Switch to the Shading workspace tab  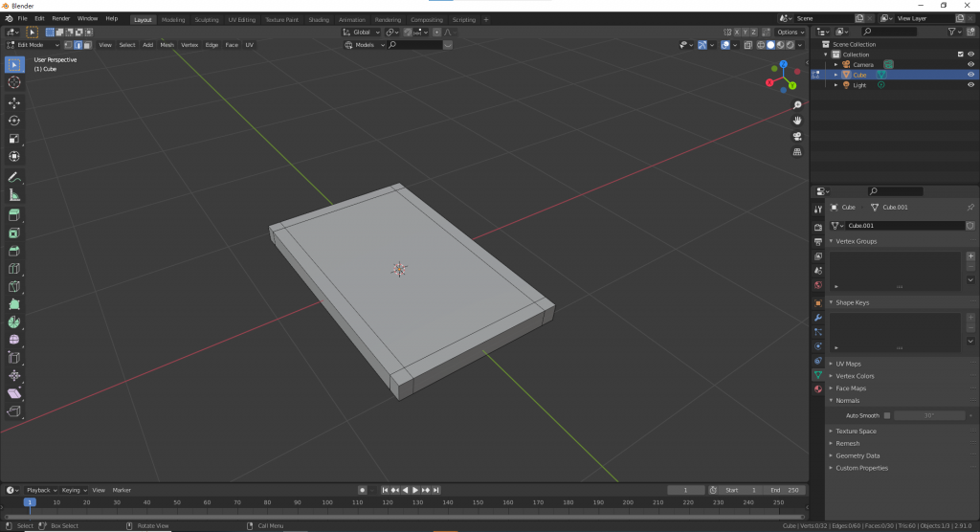pos(318,20)
